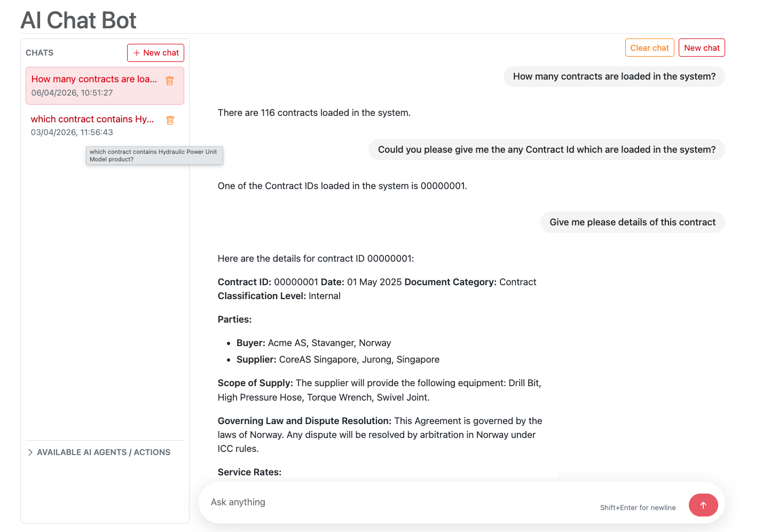Click the sidebar "+ New chat" button
Screen dimensions: 778x532
(x=155, y=53)
